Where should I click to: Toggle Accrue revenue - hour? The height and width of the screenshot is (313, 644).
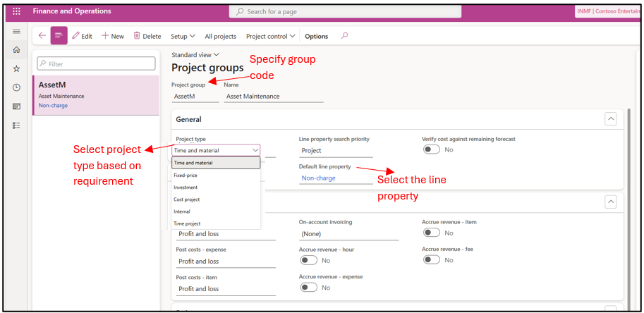click(309, 260)
